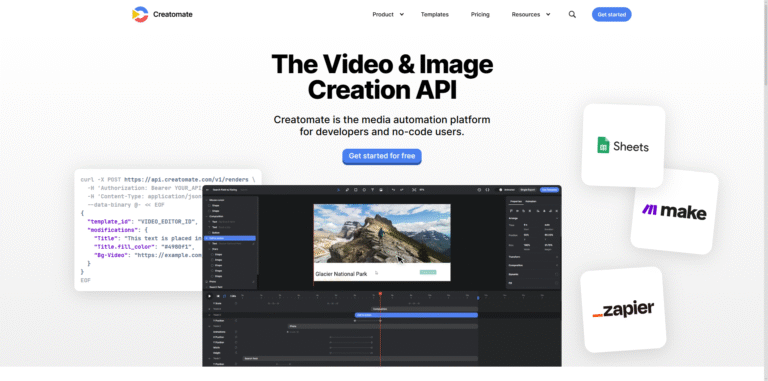Click the api.creatomate.com URL in code
The width and height of the screenshot is (768, 381).
point(186,180)
